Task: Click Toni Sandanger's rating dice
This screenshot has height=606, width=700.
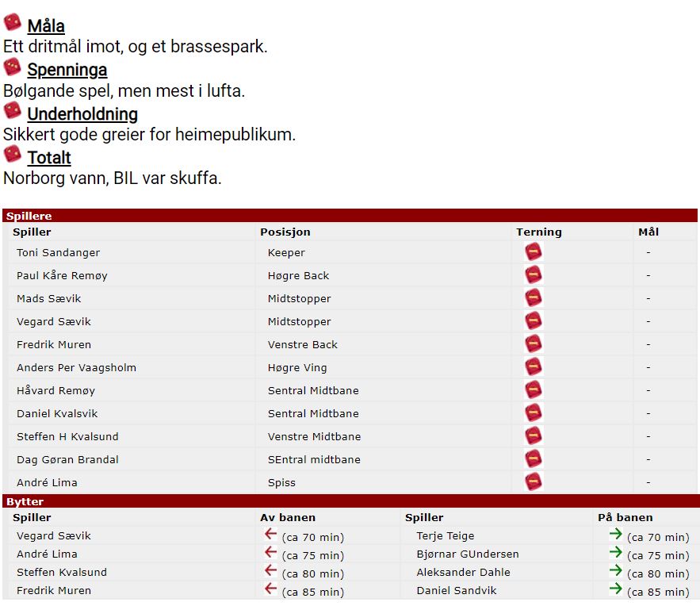Action: [x=533, y=252]
